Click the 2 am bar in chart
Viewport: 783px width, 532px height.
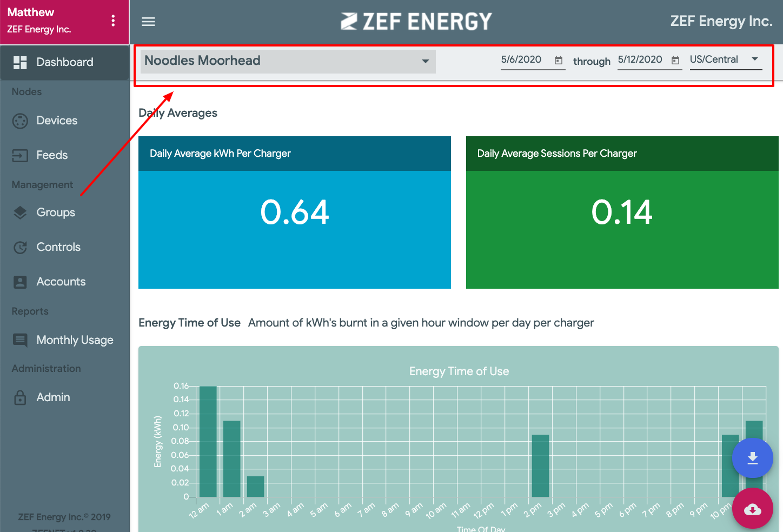tap(256, 487)
